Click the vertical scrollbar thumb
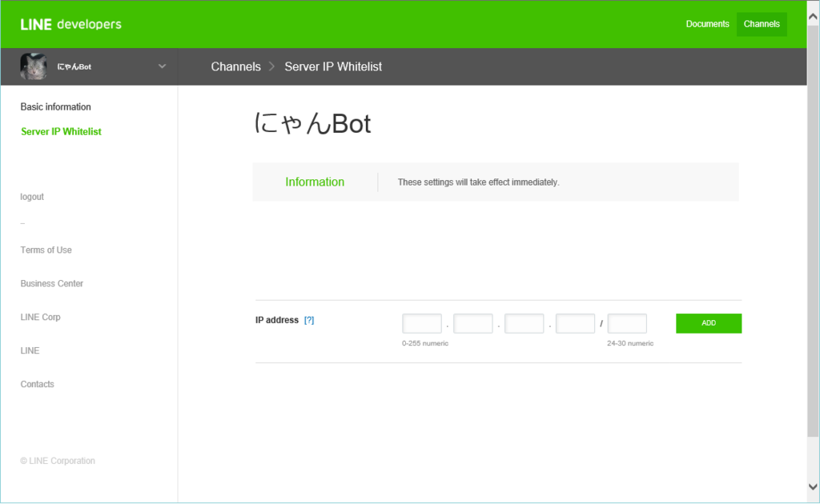Screen dimensions: 820x504 point(813,230)
